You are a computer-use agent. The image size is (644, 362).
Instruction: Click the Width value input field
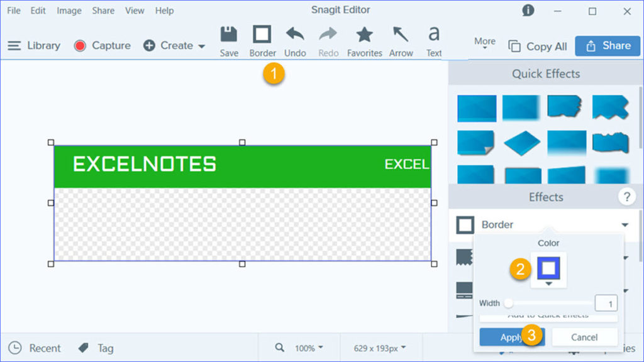pyautogui.click(x=606, y=304)
